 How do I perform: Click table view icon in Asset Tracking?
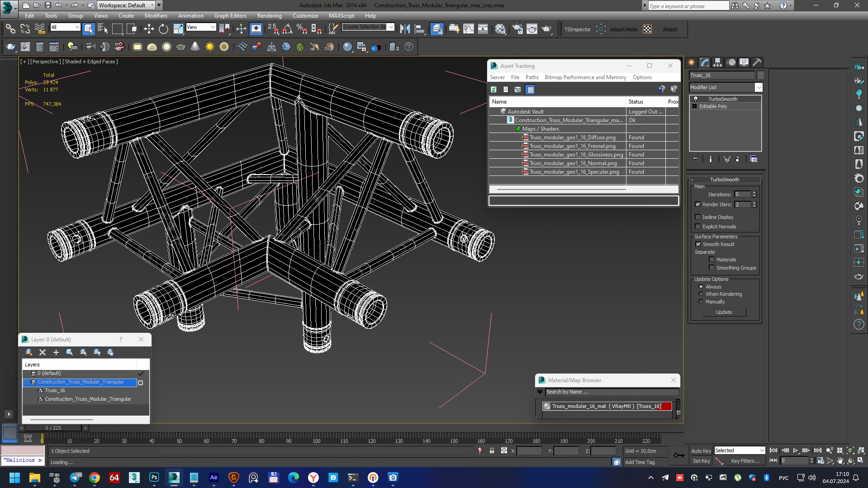[531, 90]
